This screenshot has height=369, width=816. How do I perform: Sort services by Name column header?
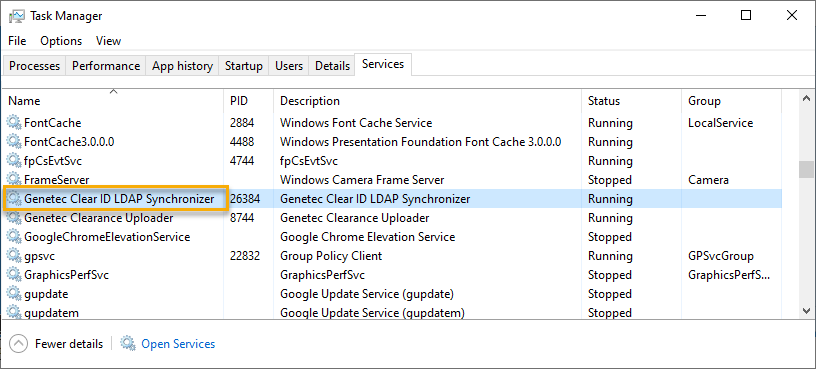click(x=113, y=100)
